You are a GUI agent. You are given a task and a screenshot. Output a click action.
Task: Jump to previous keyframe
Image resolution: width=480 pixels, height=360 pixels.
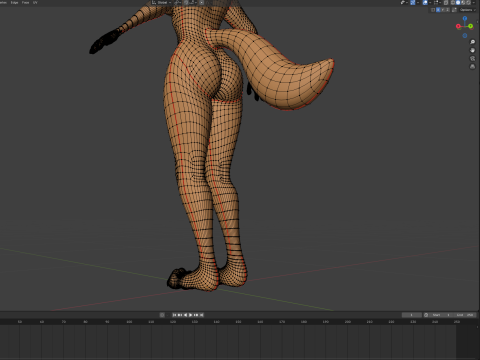(x=180, y=315)
